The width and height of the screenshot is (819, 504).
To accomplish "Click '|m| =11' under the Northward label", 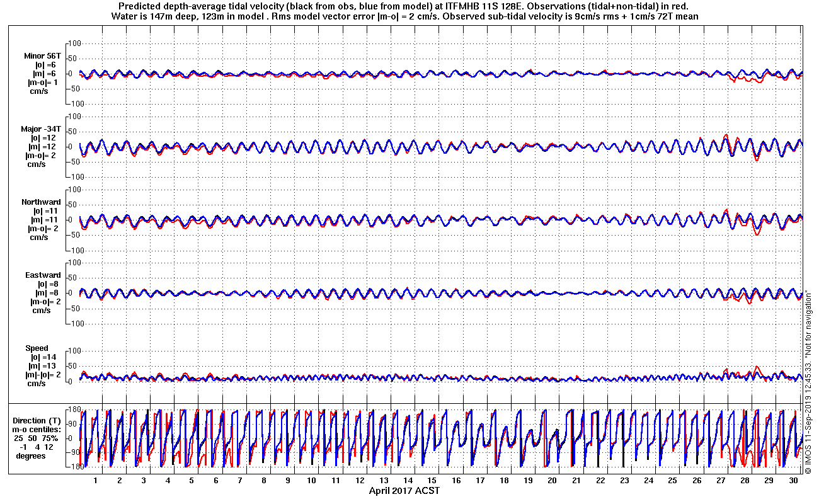I will pos(45,219).
